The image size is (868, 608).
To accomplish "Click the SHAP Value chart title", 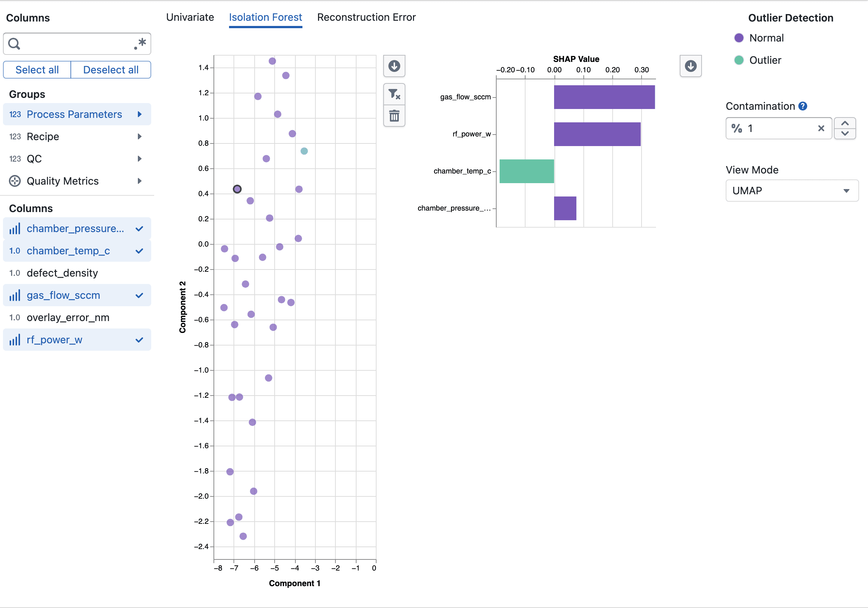I will (x=576, y=59).
